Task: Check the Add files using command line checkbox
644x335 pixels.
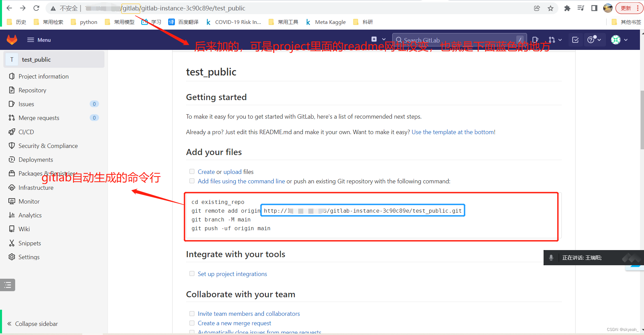Action: point(192,181)
